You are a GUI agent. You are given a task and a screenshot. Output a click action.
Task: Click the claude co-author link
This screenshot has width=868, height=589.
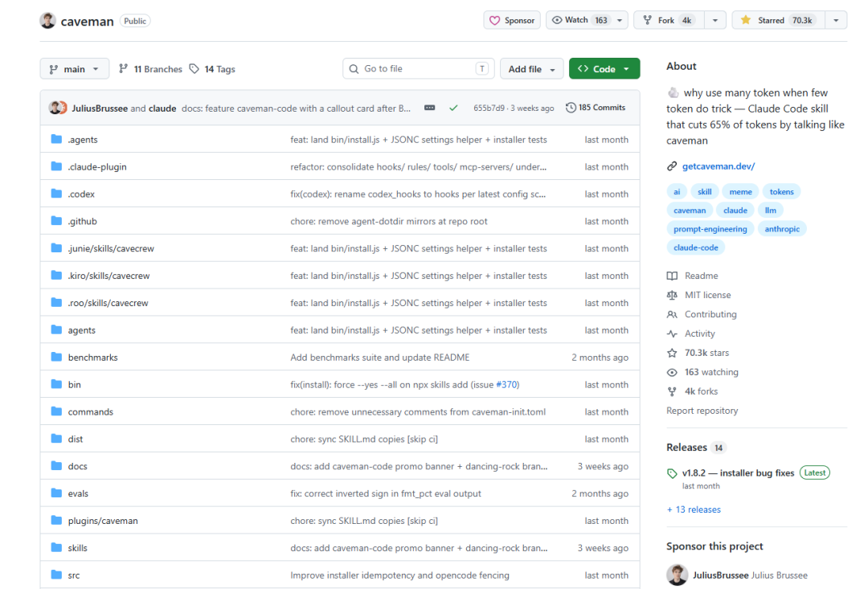162,108
